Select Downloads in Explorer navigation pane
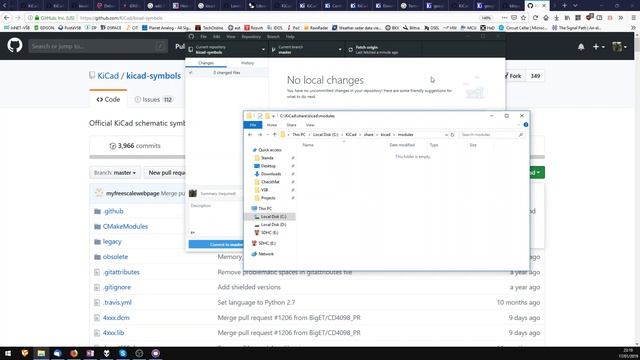This screenshot has width=640, height=360. (271, 174)
